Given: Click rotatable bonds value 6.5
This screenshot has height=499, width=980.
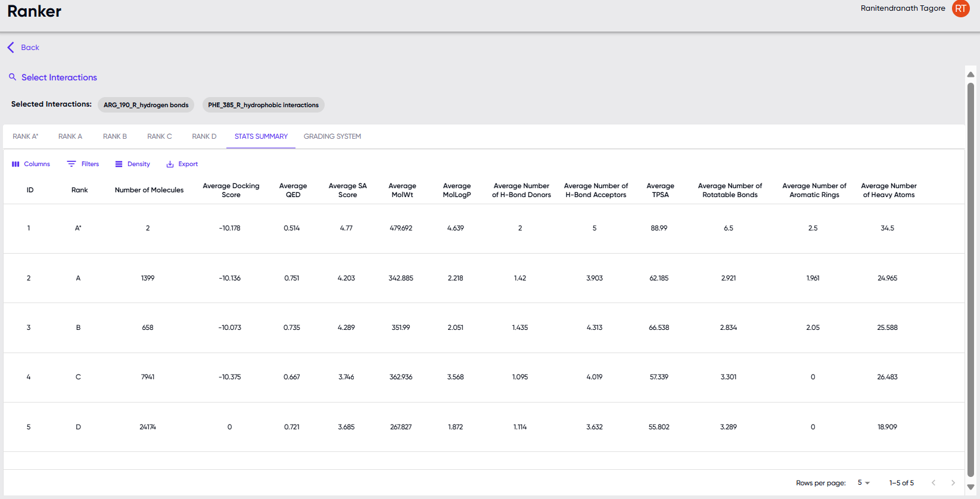Looking at the screenshot, I should [729, 228].
